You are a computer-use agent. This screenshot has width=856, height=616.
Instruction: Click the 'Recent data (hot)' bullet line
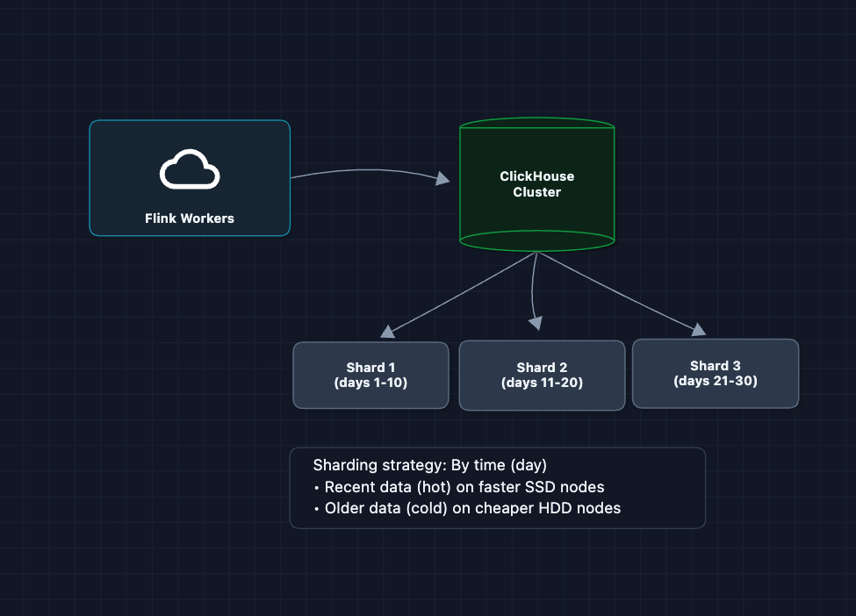pos(464,487)
